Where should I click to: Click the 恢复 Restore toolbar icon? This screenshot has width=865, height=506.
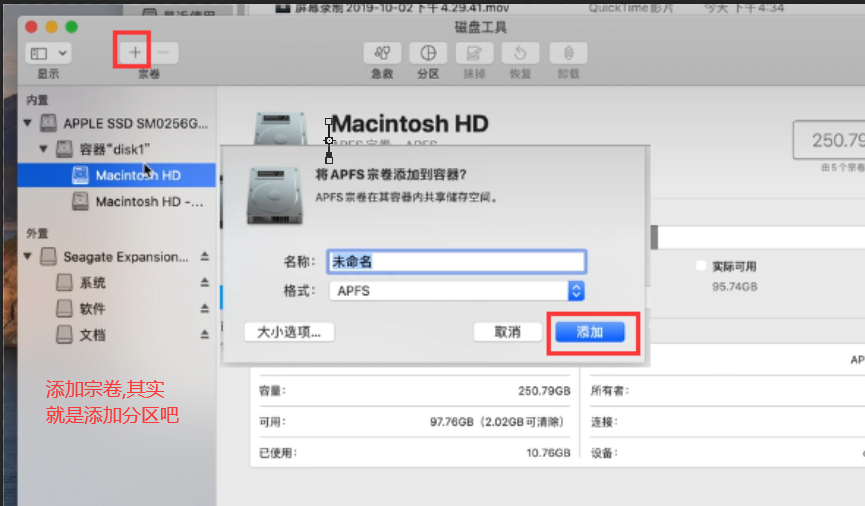[x=520, y=53]
